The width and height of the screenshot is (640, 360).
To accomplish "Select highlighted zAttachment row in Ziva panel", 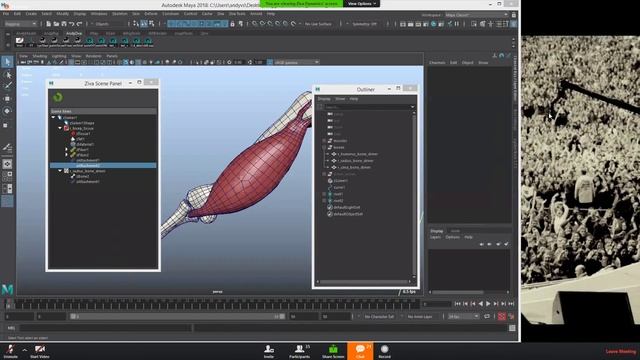I will pyautogui.click(x=103, y=166).
